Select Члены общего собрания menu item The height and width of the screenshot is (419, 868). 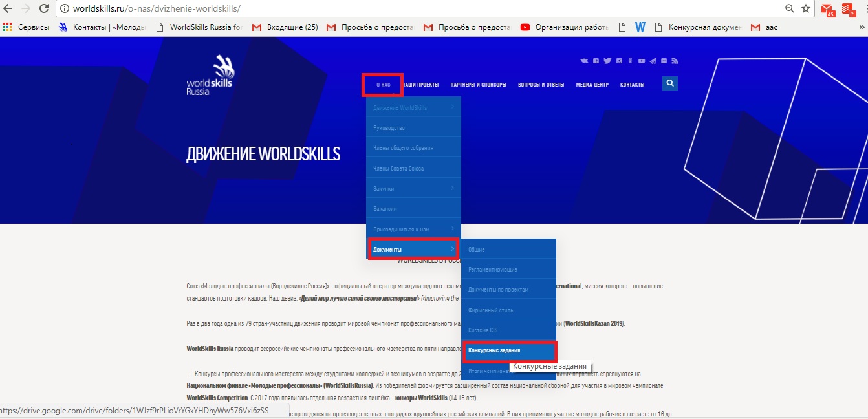pos(414,148)
